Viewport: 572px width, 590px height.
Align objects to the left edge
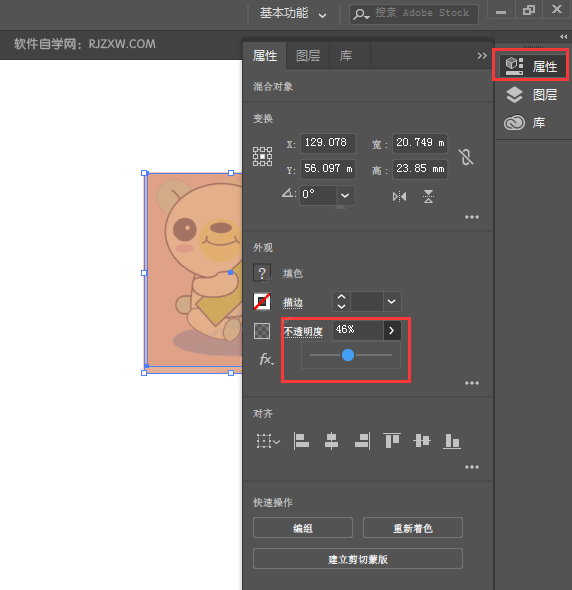coord(301,441)
